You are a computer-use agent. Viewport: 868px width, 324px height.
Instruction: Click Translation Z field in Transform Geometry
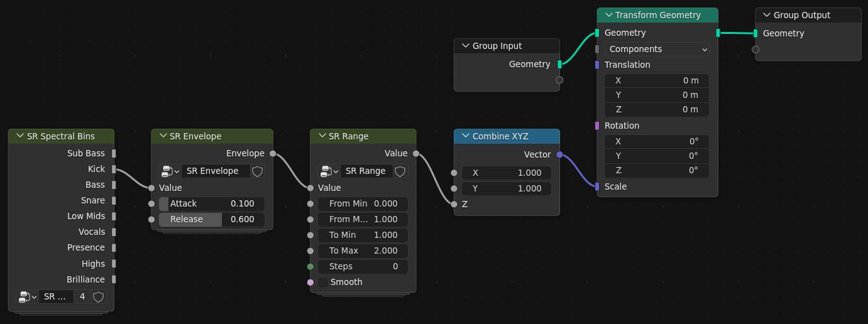coord(657,109)
